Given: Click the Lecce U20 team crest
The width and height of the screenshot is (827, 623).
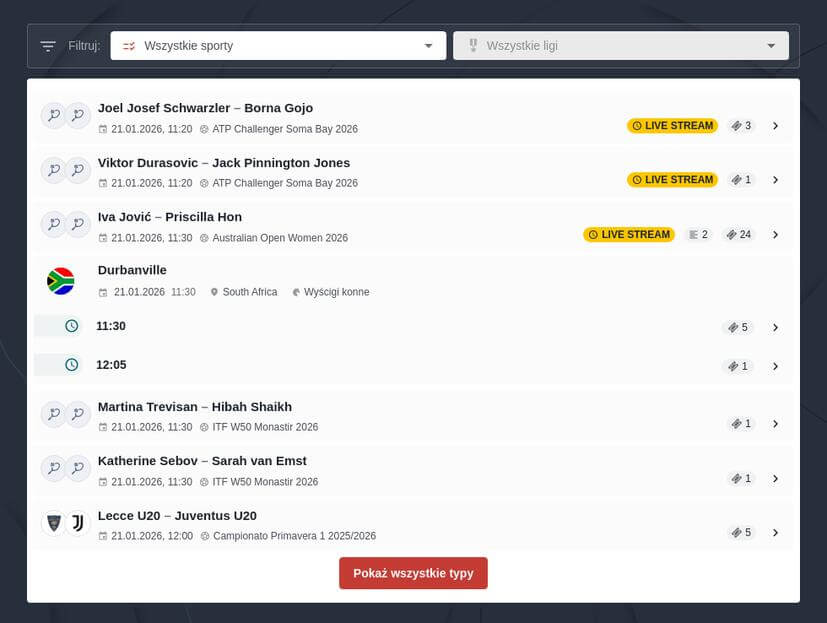Looking at the screenshot, I should click(53, 523).
